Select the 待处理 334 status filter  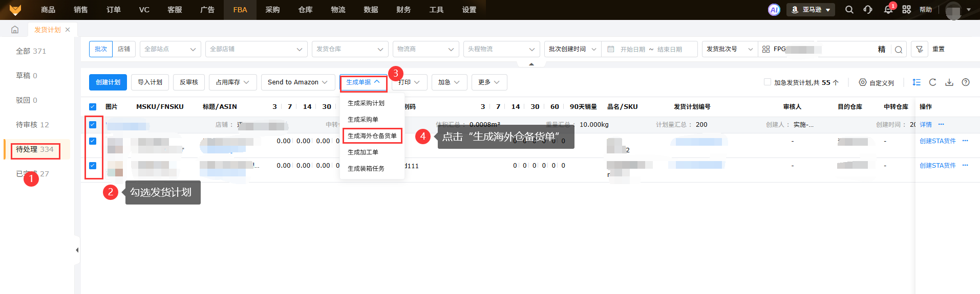(x=35, y=149)
